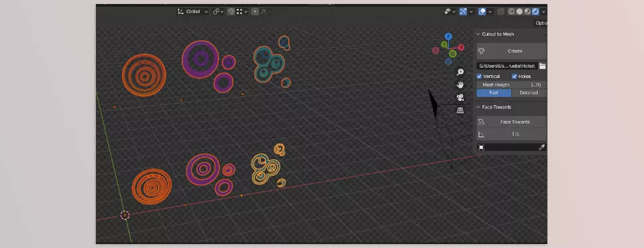Click the Z axis gizmo handle
This screenshot has height=248, width=644.
(448, 36)
